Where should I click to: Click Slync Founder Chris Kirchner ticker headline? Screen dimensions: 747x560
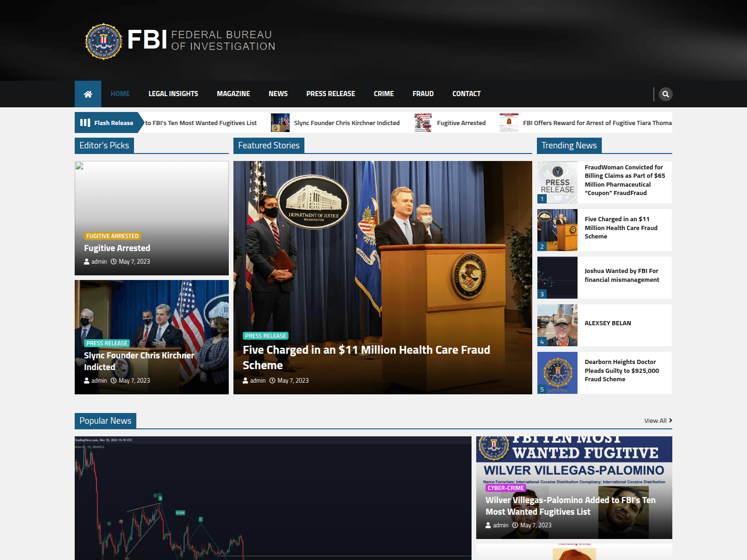346,123
